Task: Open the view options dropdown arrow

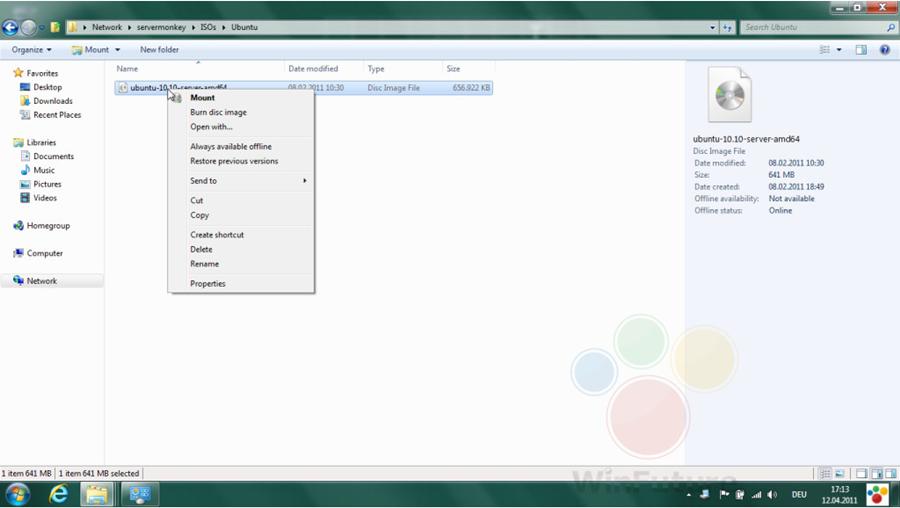Action: point(839,50)
